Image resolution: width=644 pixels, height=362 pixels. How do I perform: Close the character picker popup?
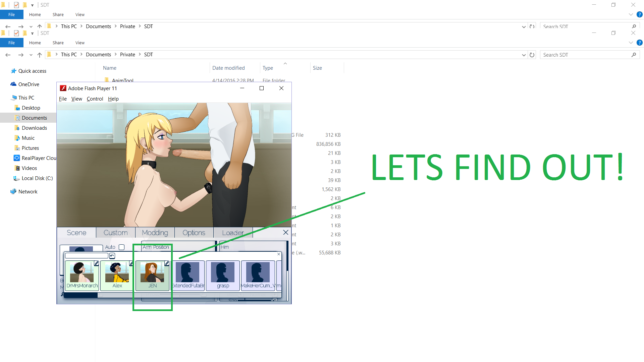coord(279,254)
